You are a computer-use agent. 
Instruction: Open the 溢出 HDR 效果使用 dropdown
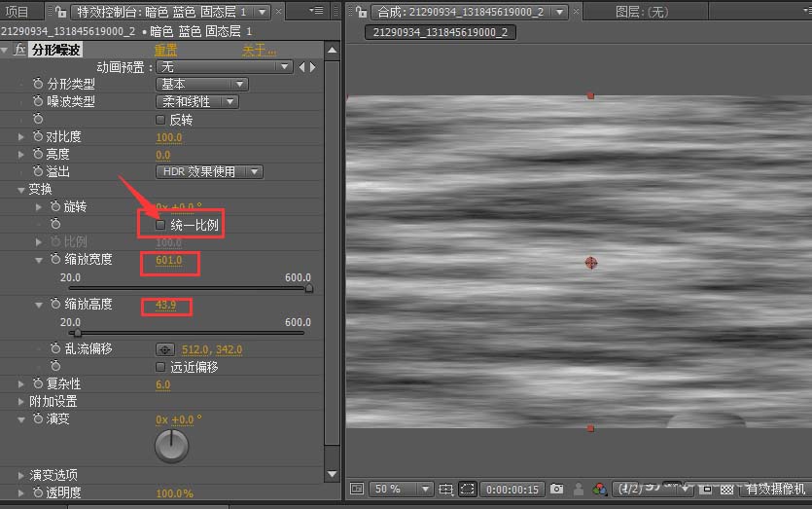(x=209, y=171)
